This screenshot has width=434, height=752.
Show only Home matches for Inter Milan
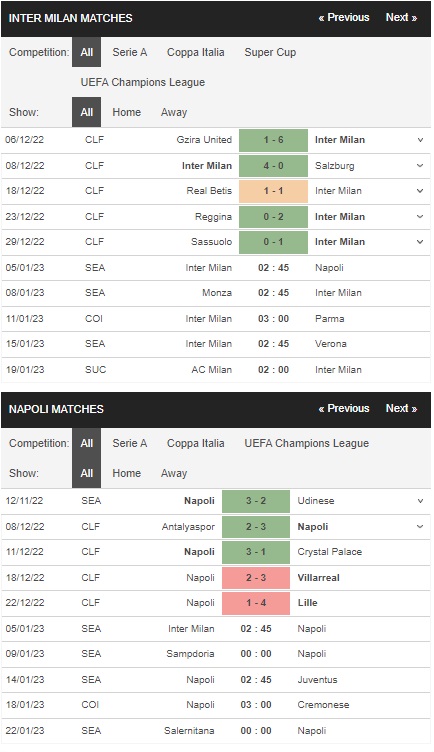coord(127,112)
